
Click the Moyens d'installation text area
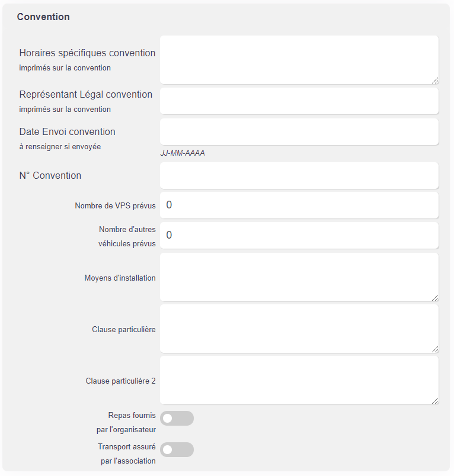pyautogui.click(x=299, y=277)
